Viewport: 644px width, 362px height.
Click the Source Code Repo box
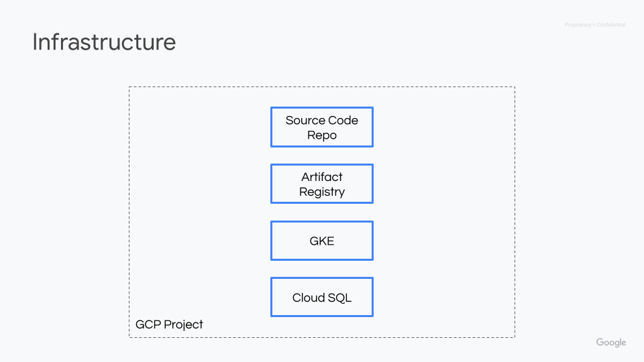click(321, 127)
